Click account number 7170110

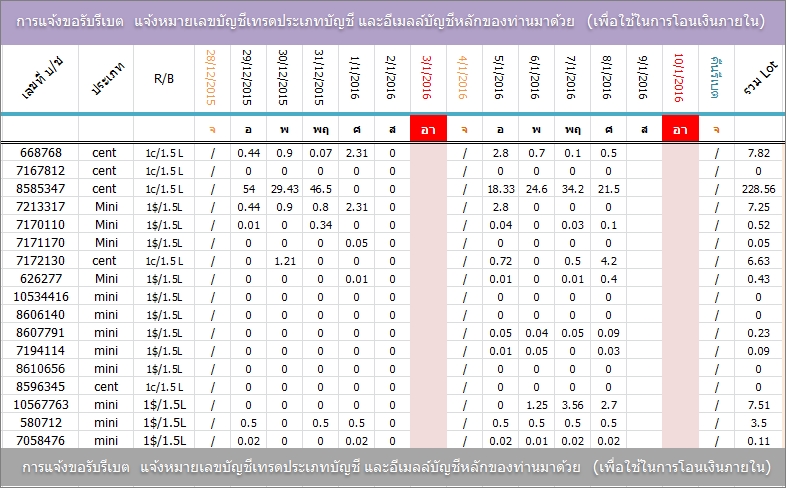(41, 225)
